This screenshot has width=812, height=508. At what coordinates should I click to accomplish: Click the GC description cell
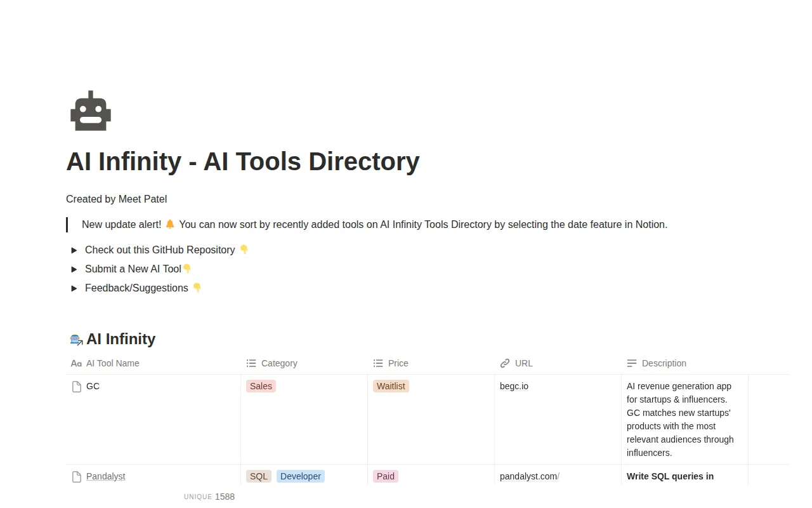[x=685, y=420]
